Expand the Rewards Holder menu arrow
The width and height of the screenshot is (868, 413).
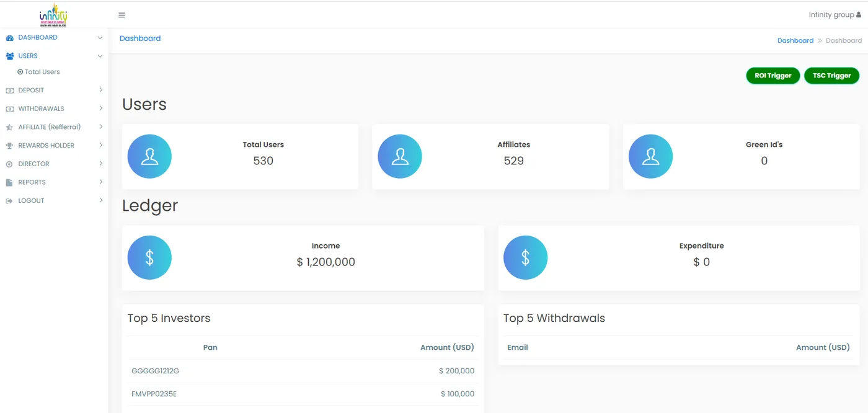(x=100, y=145)
